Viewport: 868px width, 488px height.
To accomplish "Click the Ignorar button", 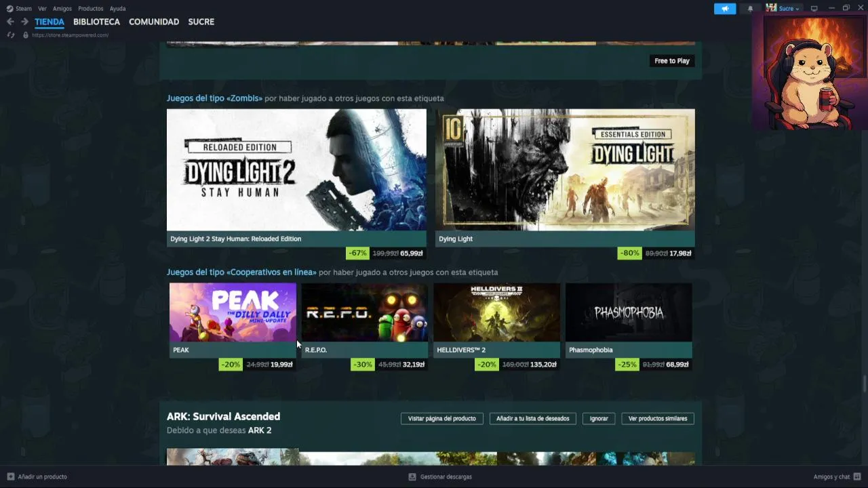I will (x=599, y=419).
